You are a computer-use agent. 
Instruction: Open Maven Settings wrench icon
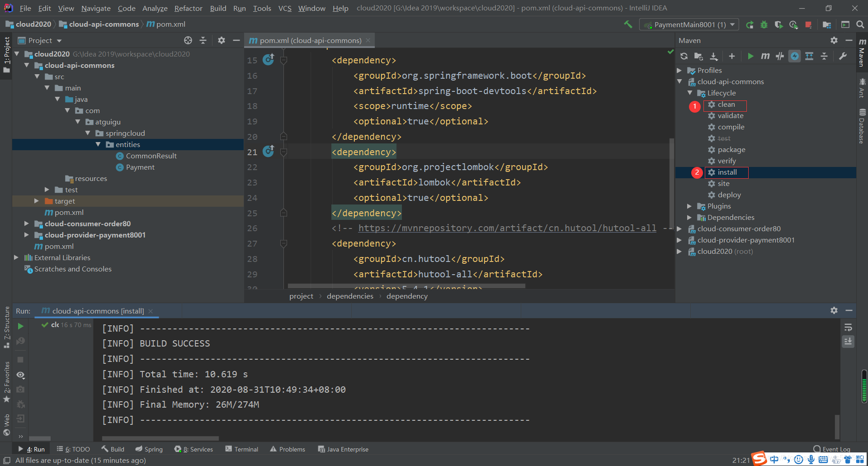[843, 56]
